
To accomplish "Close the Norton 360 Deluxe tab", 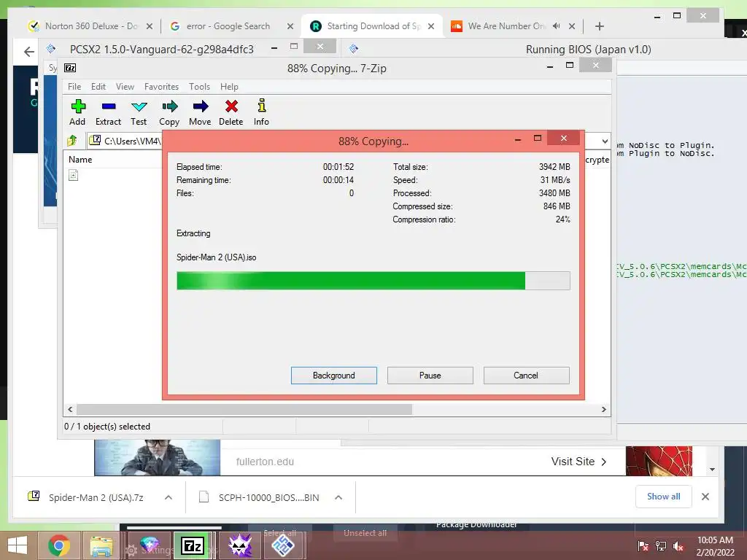I will click(x=149, y=26).
